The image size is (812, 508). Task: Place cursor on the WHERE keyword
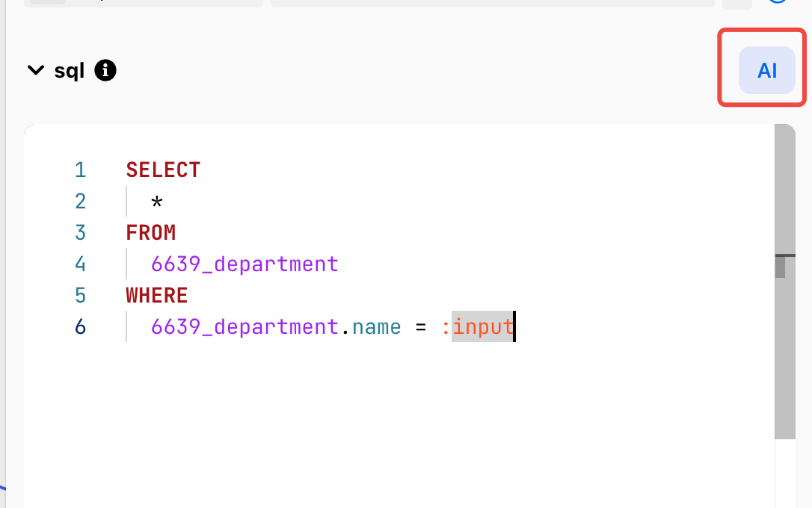(157, 295)
